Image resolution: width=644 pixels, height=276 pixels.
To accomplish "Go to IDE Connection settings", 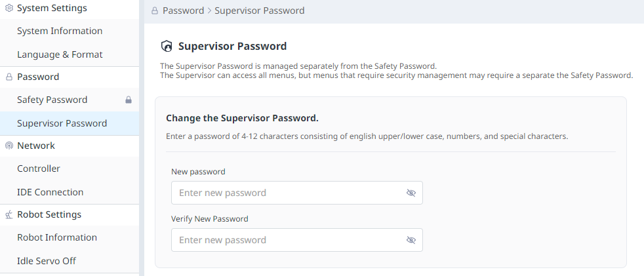I will [50, 192].
